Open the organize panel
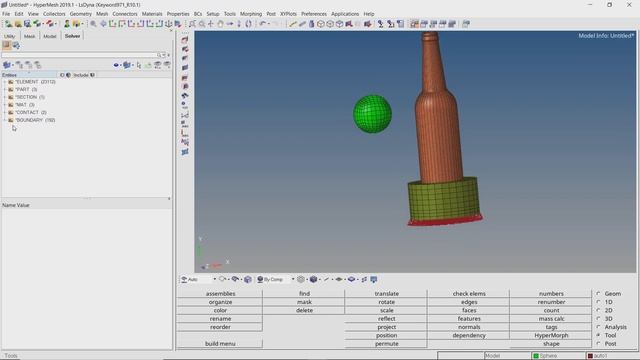 220,302
